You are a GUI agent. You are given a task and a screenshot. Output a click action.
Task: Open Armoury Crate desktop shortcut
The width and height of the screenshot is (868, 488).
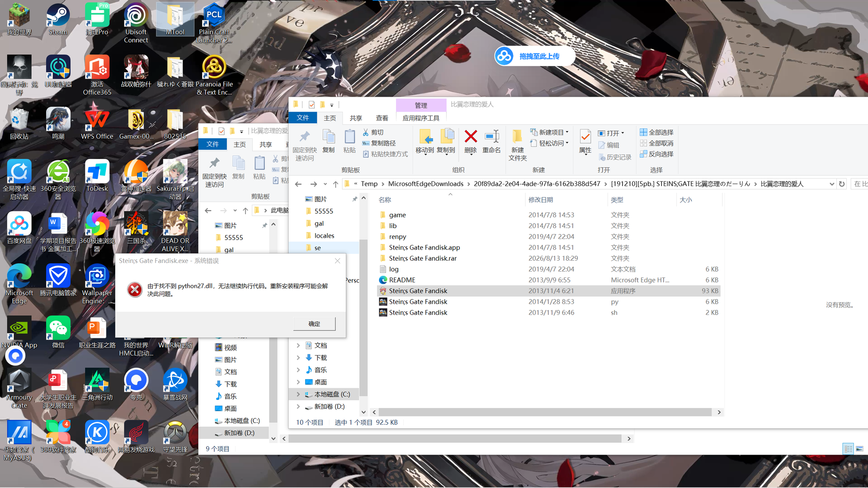pyautogui.click(x=19, y=389)
